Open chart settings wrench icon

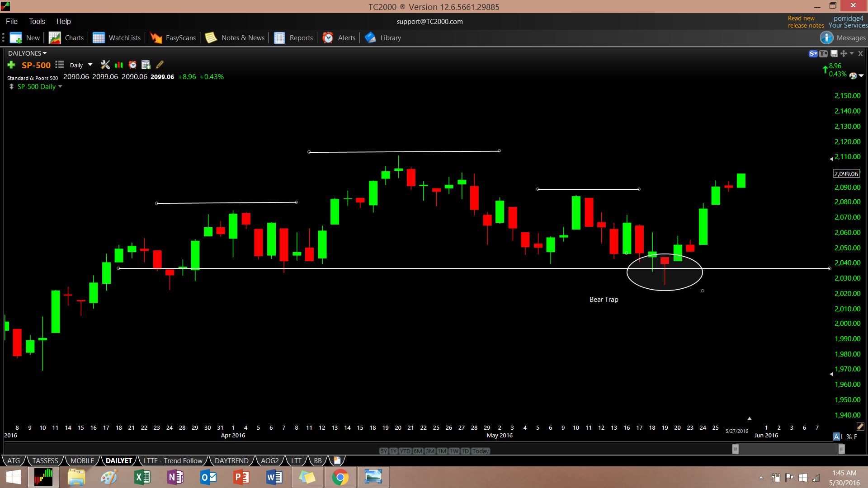(x=105, y=65)
